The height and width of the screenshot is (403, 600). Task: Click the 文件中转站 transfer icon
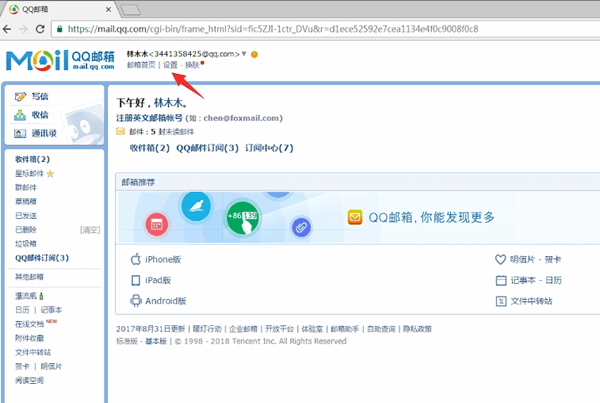[x=501, y=301]
